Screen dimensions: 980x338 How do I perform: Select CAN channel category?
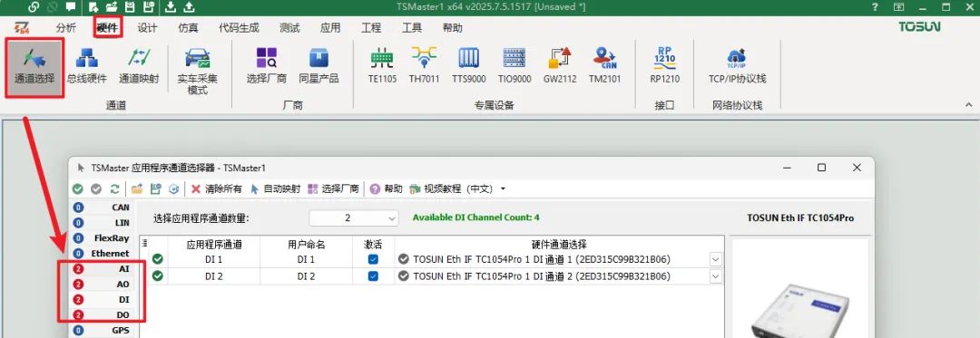pyautogui.click(x=102, y=207)
